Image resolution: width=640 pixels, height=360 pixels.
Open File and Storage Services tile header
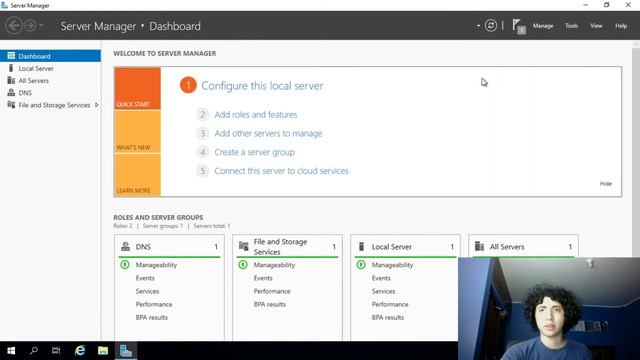point(287,247)
